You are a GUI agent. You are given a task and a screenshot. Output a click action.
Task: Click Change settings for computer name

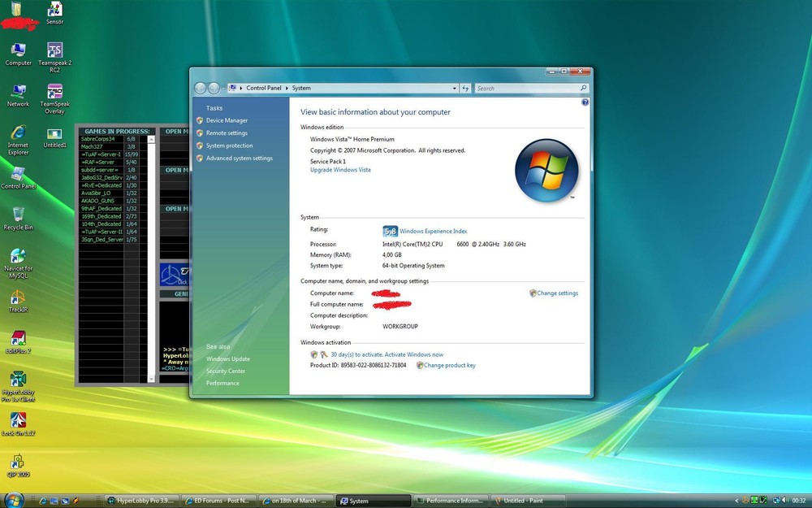click(x=557, y=293)
